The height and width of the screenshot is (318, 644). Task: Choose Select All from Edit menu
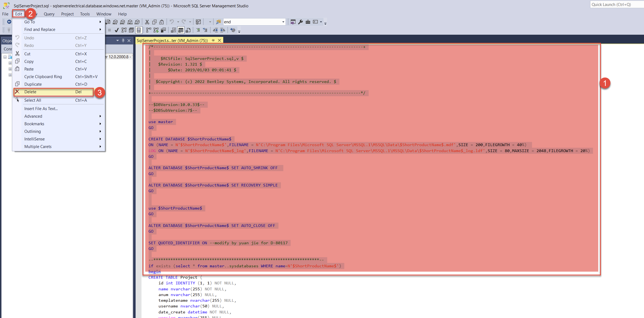point(59,100)
